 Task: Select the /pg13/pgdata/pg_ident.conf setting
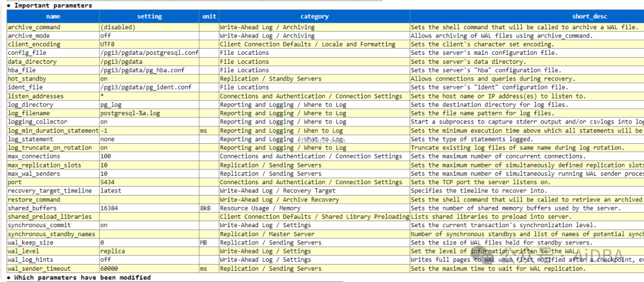[x=146, y=88]
